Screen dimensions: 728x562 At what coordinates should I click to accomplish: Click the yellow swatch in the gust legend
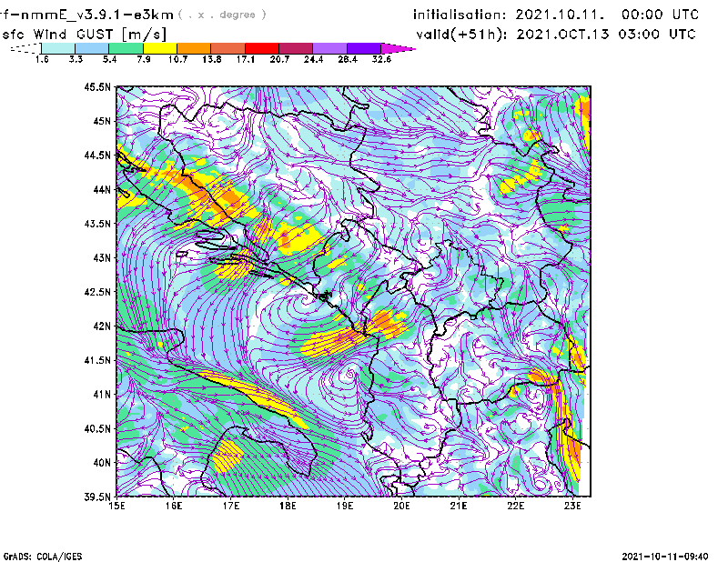coord(160,48)
